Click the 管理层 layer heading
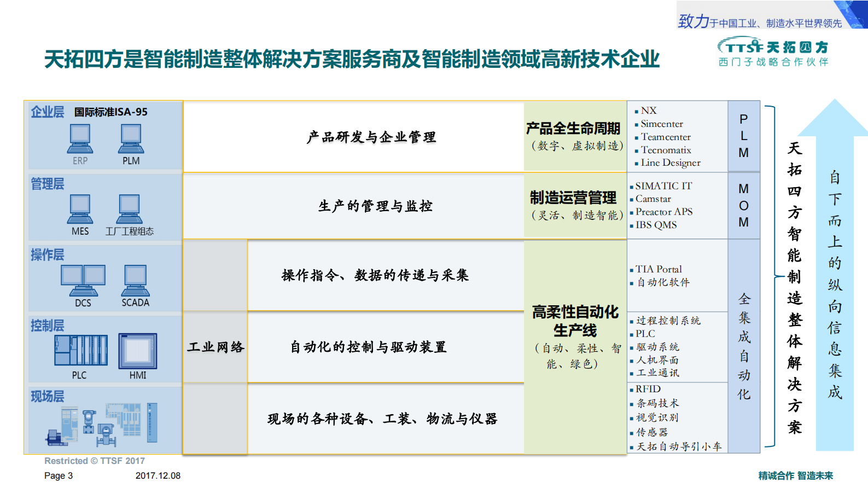This screenshot has width=868, height=488. 48,184
